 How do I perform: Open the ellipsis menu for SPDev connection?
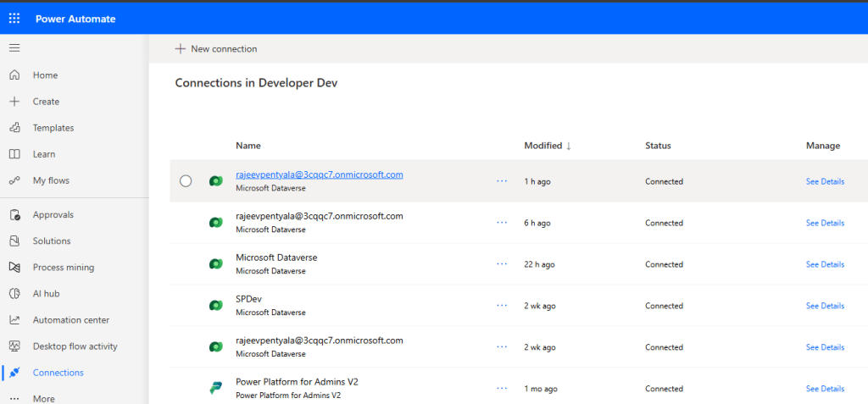[x=502, y=306]
